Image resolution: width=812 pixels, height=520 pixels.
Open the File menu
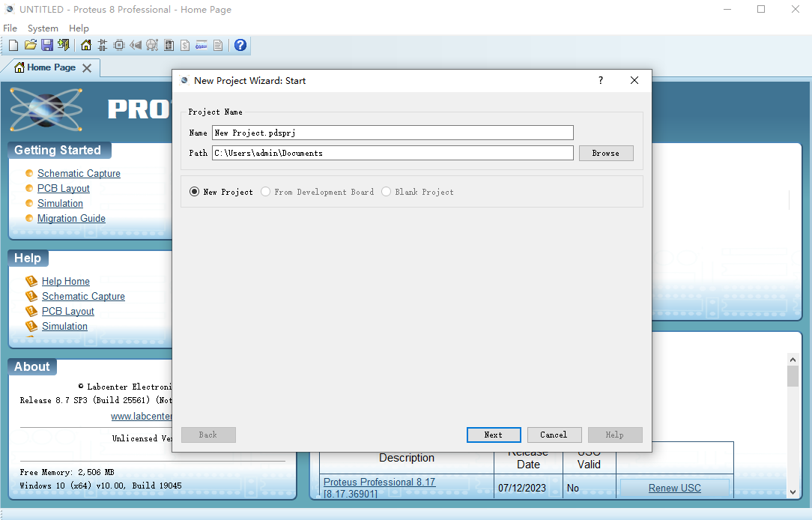point(10,28)
